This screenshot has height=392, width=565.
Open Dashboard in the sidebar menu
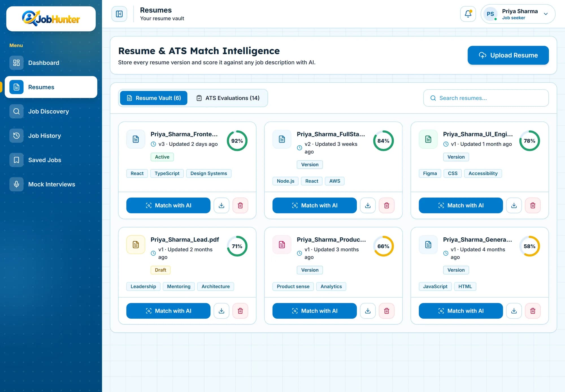(51, 63)
